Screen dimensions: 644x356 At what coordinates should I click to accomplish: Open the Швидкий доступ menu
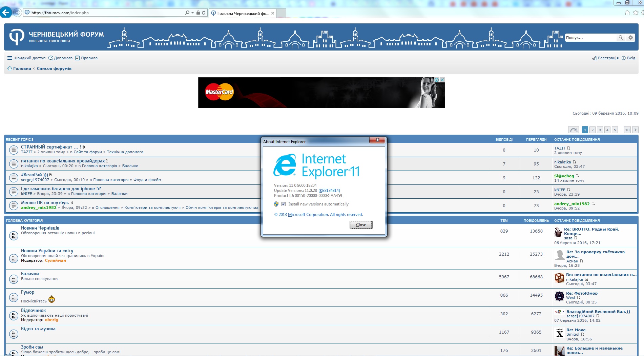click(x=26, y=58)
